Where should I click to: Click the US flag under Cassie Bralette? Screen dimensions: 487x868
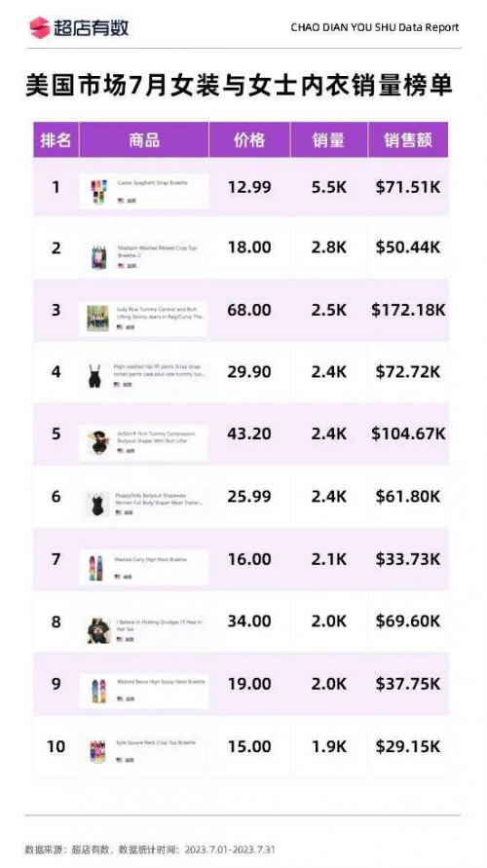pos(121,201)
